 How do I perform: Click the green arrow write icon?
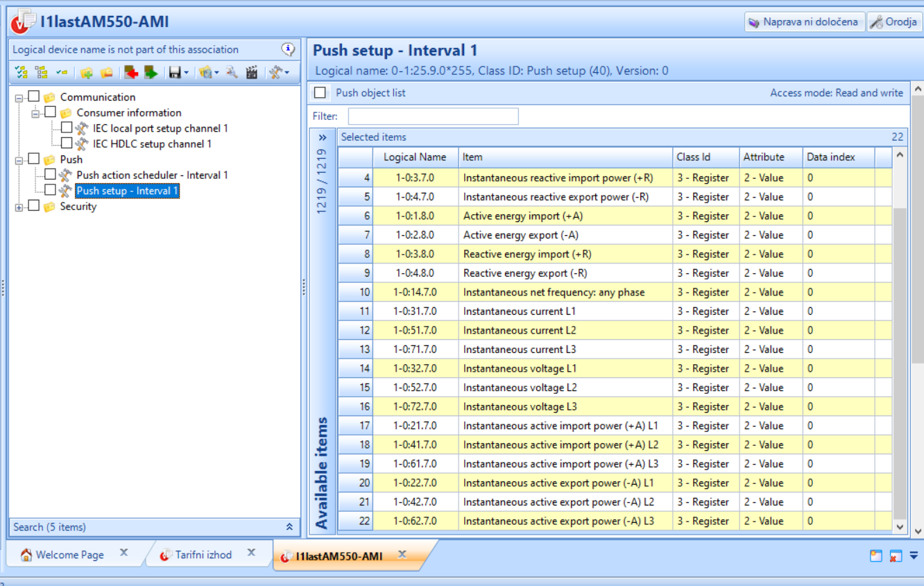[x=151, y=72]
